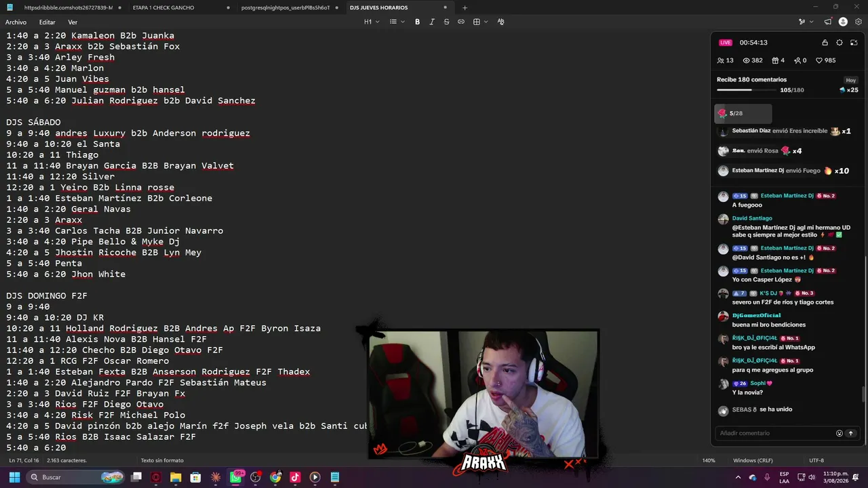Open the Ver menu

tap(73, 22)
